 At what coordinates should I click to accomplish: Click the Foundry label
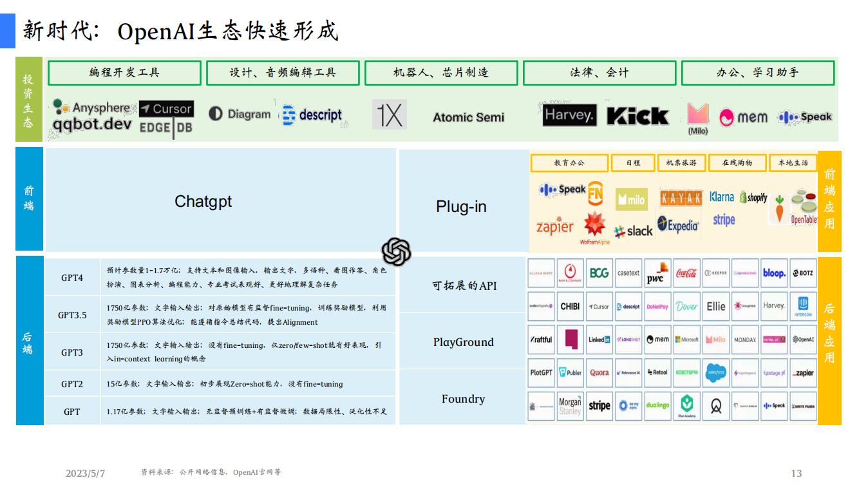tap(463, 399)
